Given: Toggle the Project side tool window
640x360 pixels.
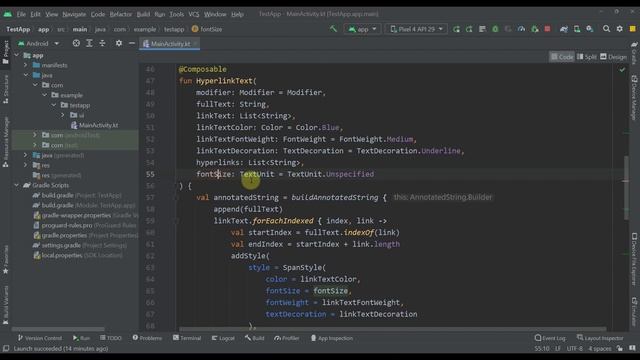Looking at the screenshot, I should pyautogui.click(x=5, y=52).
